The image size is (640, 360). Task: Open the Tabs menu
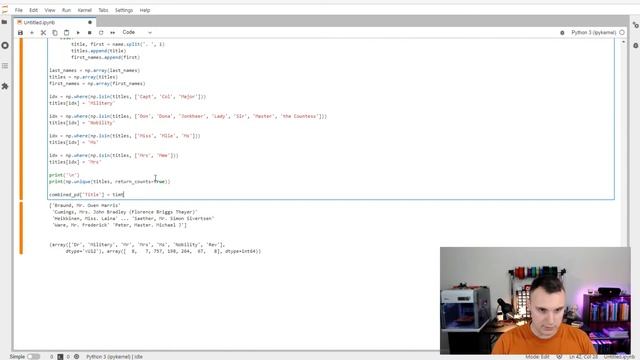point(103,10)
